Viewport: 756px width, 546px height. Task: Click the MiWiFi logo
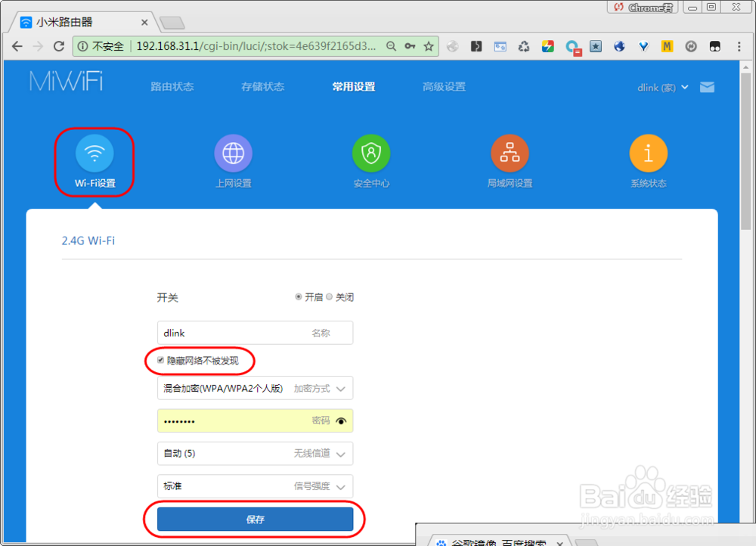pyautogui.click(x=66, y=81)
